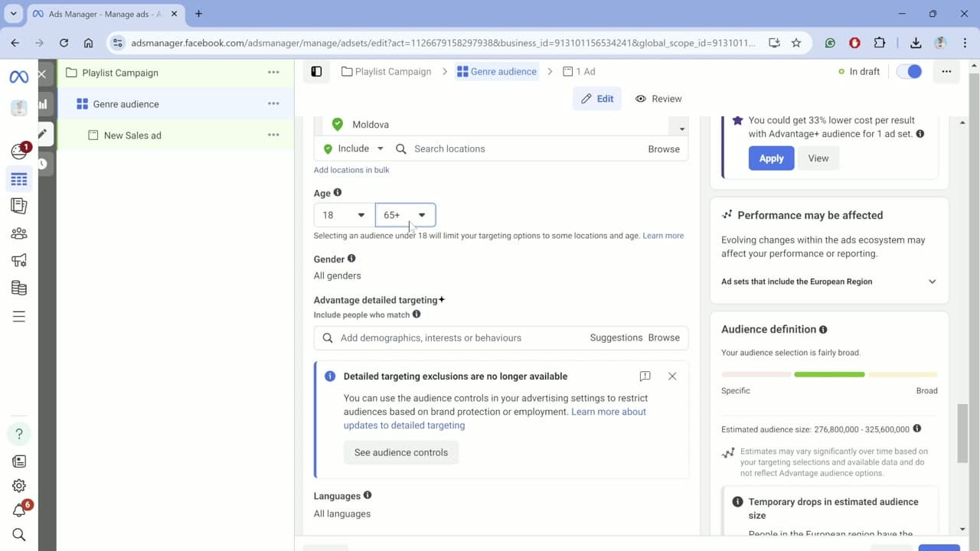980x551 pixels.
Task: Open the Learn more age link
Action: pyautogui.click(x=663, y=236)
